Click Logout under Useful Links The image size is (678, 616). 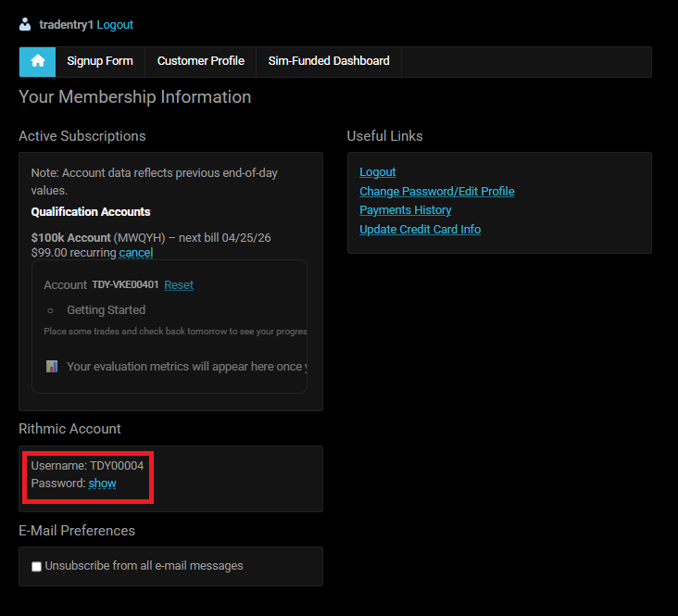[x=378, y=172]
